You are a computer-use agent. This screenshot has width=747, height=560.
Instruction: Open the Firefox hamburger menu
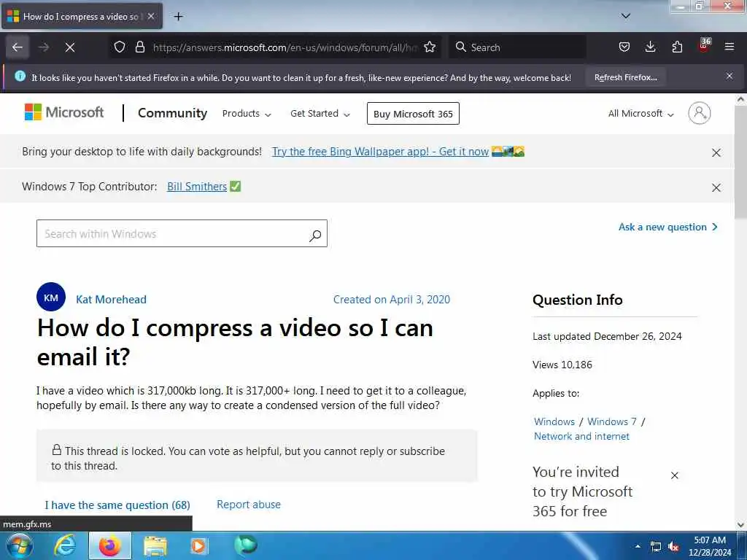pyautogui.click(x=729, y=47)
